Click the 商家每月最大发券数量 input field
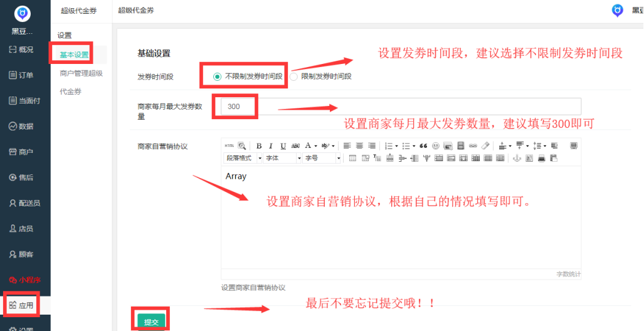Screen dimensions: 644x331 [401, 107]
